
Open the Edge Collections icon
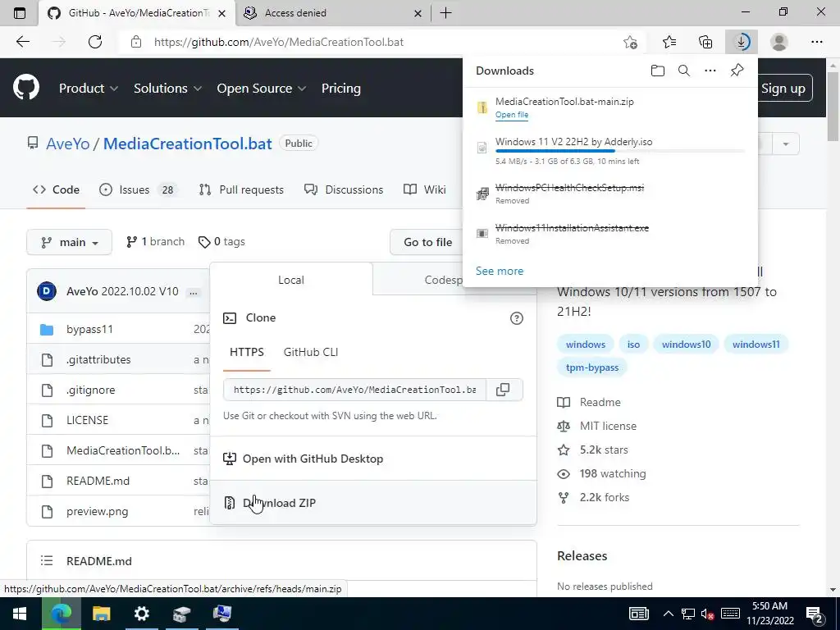click(705, 42)
